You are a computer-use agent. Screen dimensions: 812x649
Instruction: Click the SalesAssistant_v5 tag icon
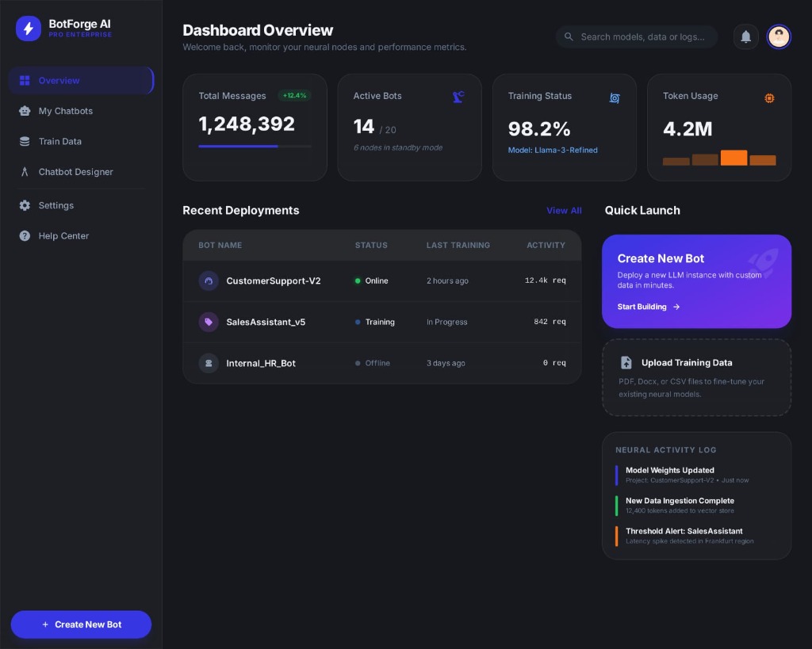(209, 322)
